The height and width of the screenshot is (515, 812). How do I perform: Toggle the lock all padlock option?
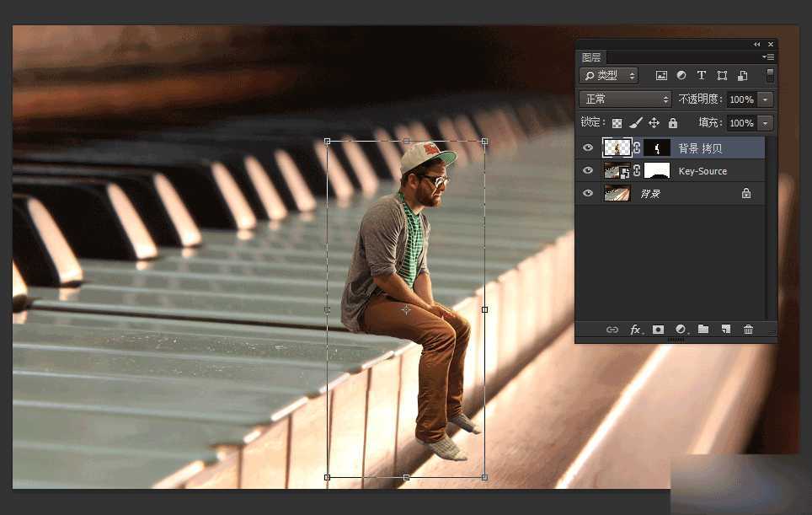[673, 123]
